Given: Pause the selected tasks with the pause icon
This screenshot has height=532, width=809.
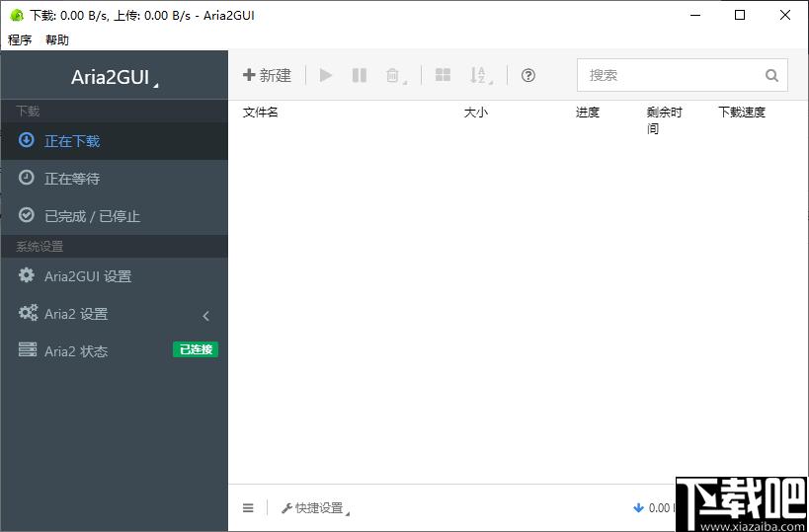Looking at the screenshot, I should click(x=360, y=75).
